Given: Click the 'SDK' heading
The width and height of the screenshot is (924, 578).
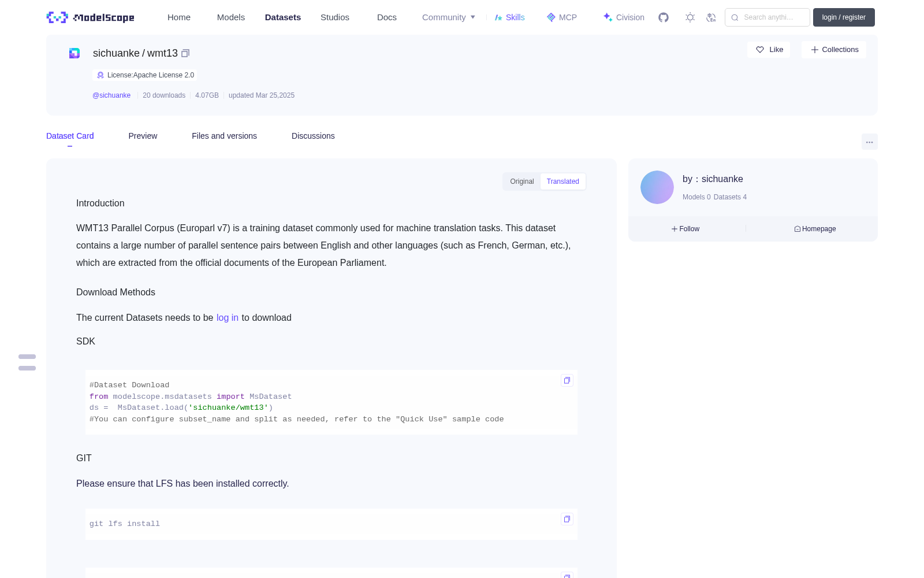Looking at the screenshot, I should click(85, 342).
